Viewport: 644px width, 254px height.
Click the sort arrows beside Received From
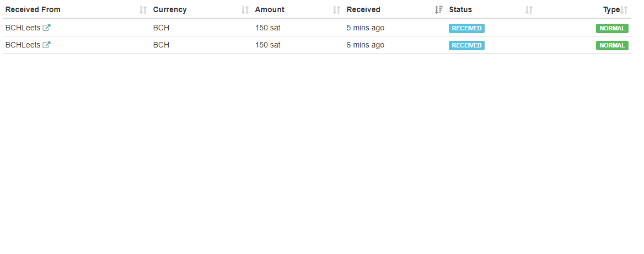click(143, 10)
